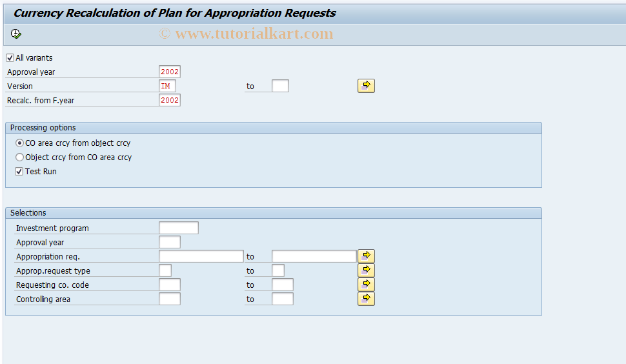626x364 pixels.
Task: Select Object crcy from CO area crcy
Action: pos(19,157)
